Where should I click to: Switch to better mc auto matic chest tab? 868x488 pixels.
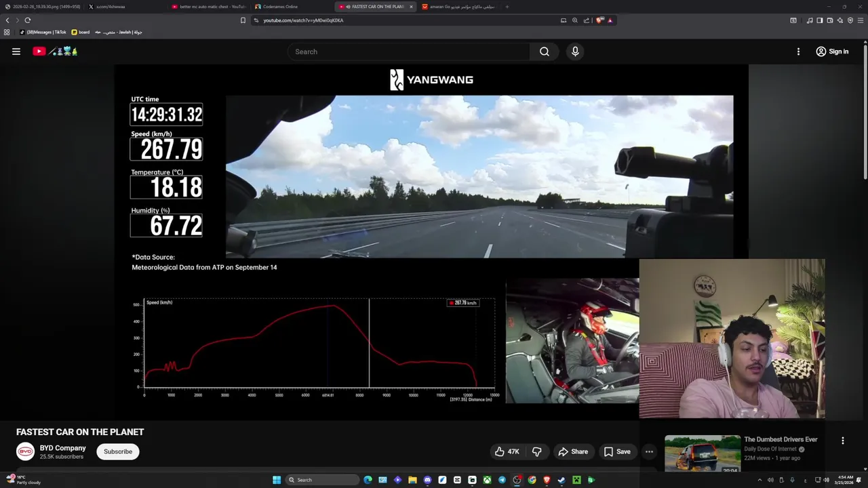[x=208, y=7]
